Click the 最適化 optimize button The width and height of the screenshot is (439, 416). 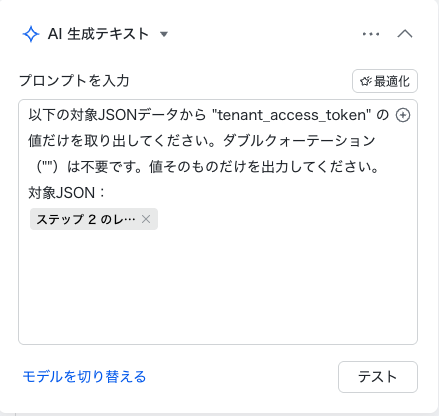(x=385, y=81)
